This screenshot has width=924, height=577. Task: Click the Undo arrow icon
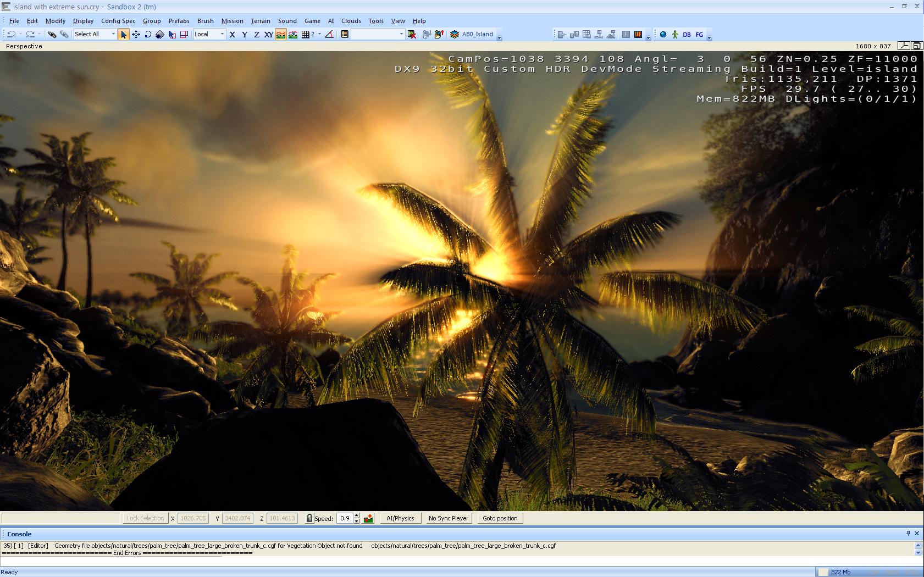11,34
